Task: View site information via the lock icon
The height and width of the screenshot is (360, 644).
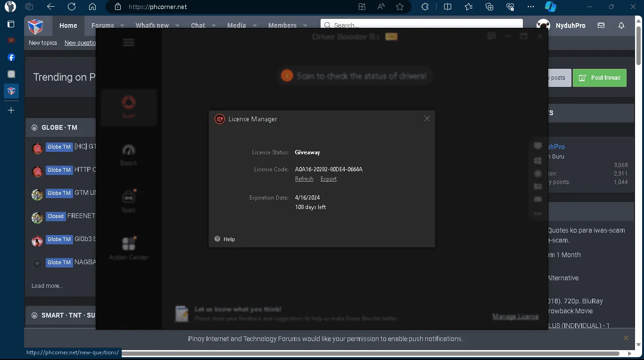Action: (x=118, y=7)
